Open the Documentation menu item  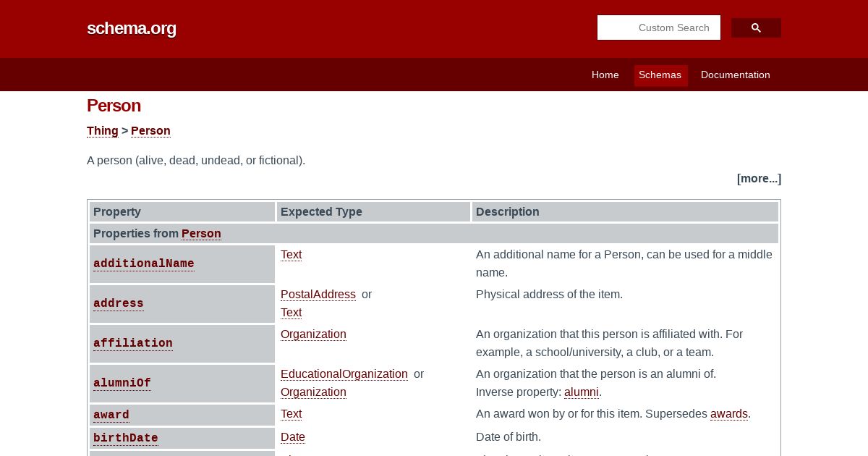point(736,75)
